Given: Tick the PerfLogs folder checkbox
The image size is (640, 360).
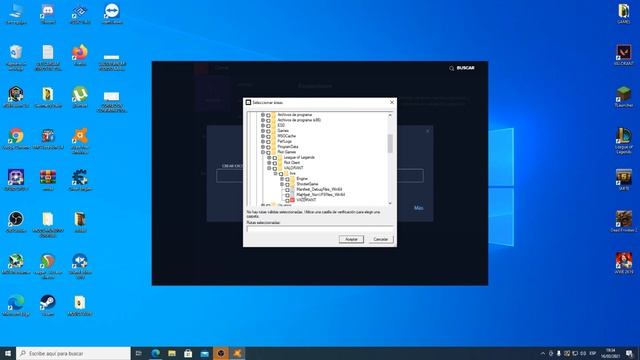Looking at the screenshot, I should point(268,141).
